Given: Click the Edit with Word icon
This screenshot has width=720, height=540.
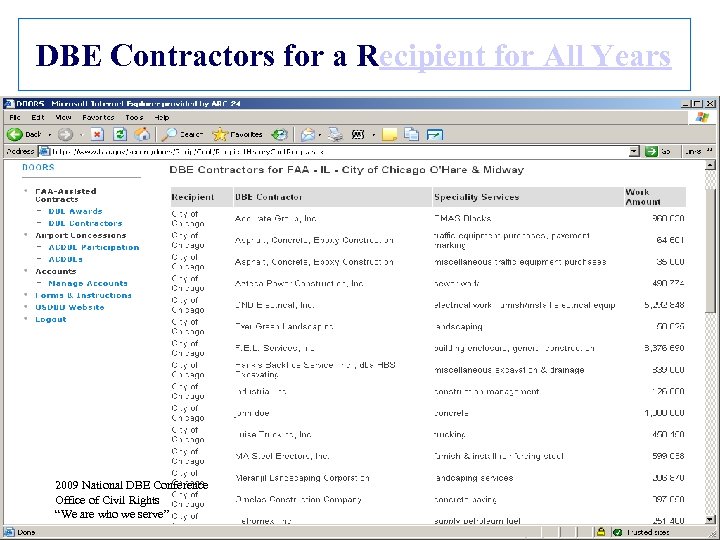Looking at the screenshot, I should click(x=358, y=134).
